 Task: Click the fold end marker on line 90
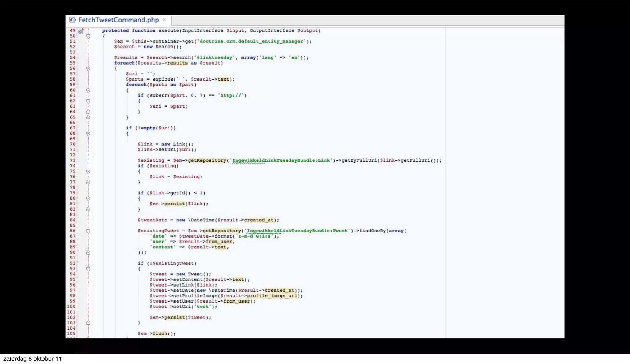point(88,253)
